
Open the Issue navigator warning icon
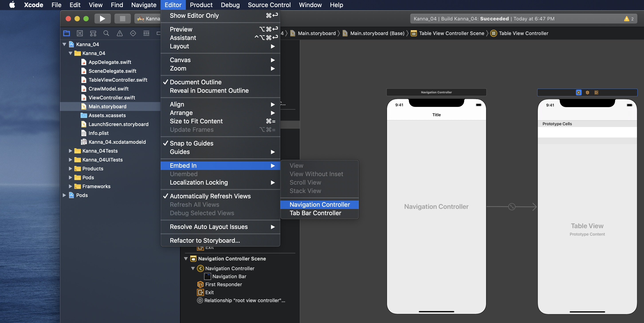(120, 33)
